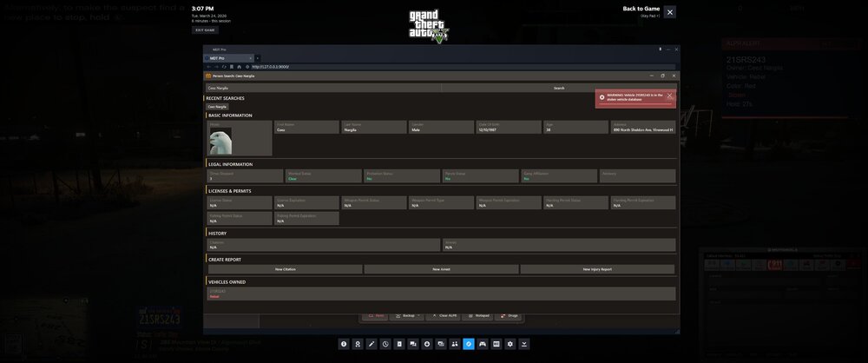This screenshot has width=868, height=363.
Task: Click the First Name field
Action: 307,127
